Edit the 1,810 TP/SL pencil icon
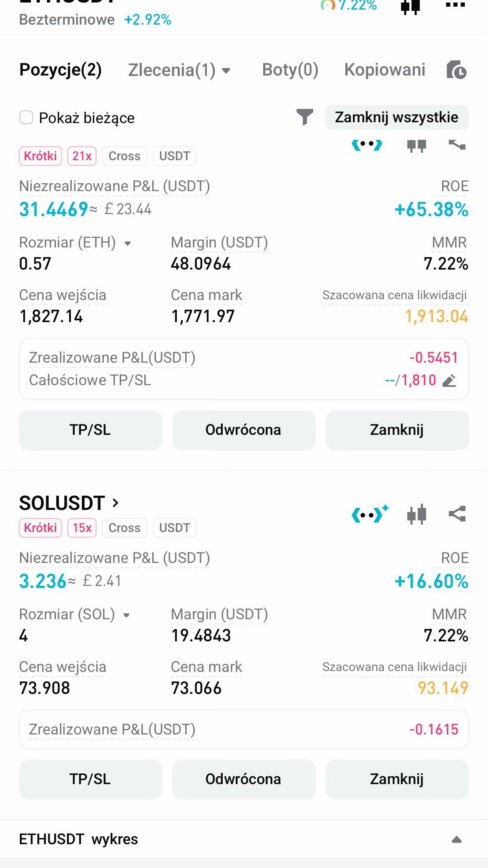 pos(449,381)
